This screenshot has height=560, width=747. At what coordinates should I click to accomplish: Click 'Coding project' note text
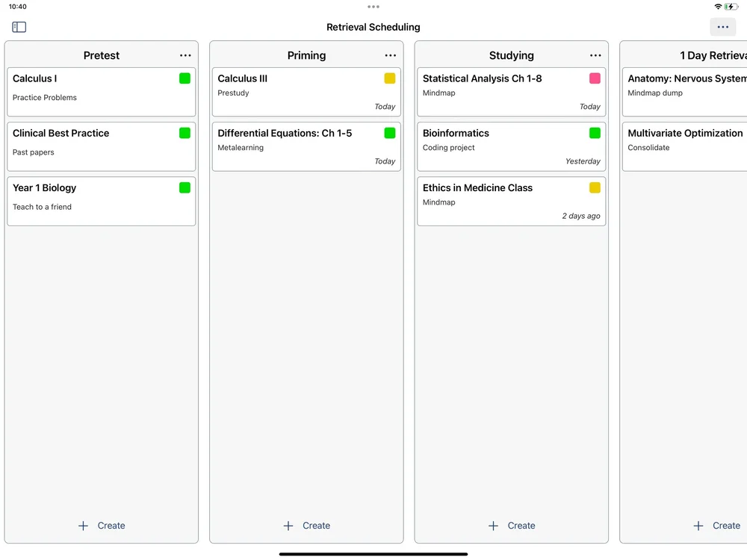[448, 148]
